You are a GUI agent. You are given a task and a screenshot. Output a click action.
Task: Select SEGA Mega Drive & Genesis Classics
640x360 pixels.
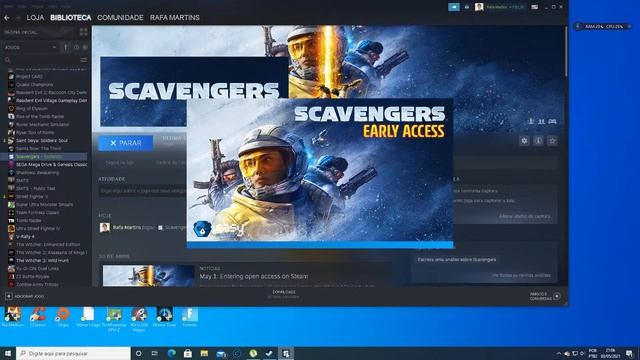click(x=51, y=164)
